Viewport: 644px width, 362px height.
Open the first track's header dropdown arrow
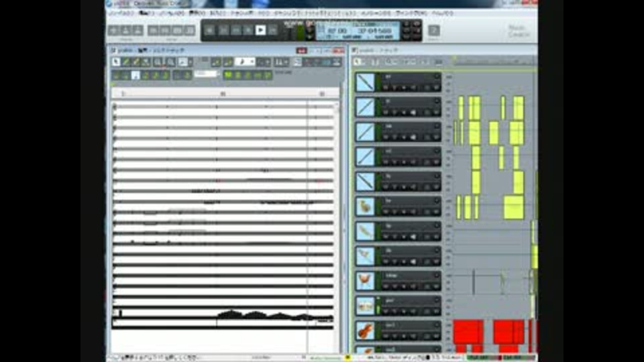[437, 76]
